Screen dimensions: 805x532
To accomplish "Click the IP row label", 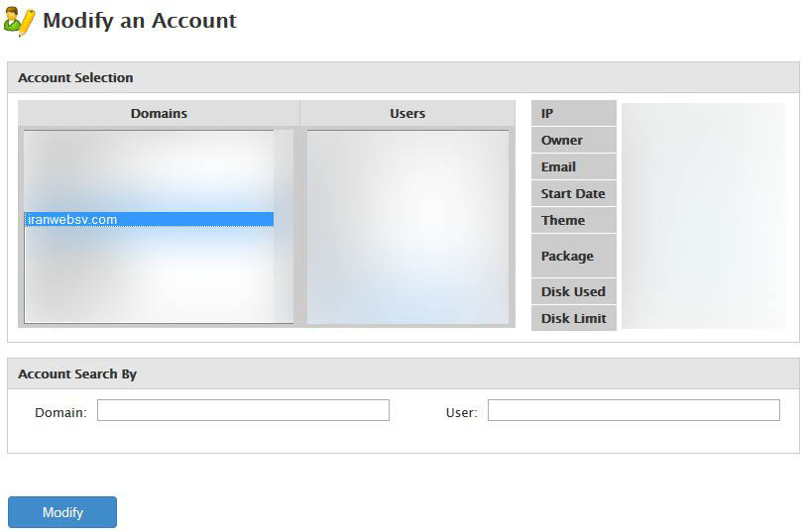I will pos(573,113).
